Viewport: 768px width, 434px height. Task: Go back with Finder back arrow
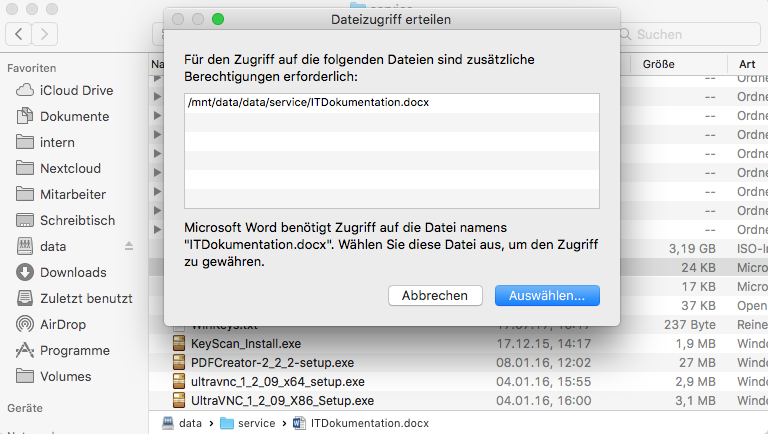coord(19,34)
